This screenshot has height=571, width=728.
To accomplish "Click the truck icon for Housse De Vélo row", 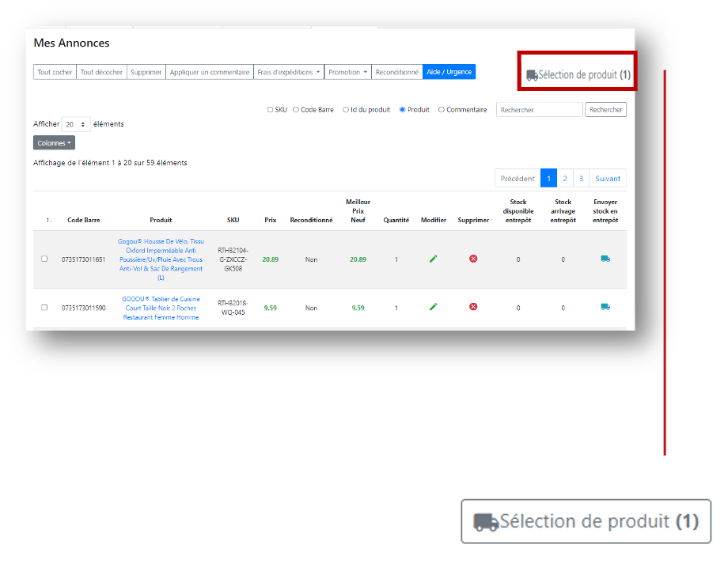I will 605,259.
